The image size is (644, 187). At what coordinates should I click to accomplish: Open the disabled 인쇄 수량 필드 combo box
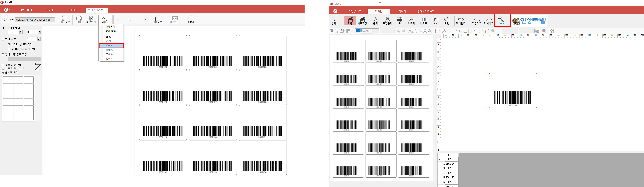tap(24, 59)
